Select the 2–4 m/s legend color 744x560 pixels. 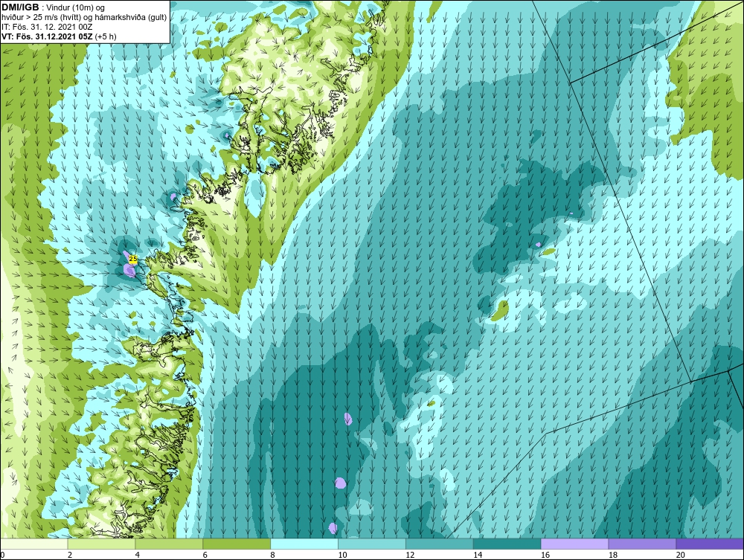101,544
